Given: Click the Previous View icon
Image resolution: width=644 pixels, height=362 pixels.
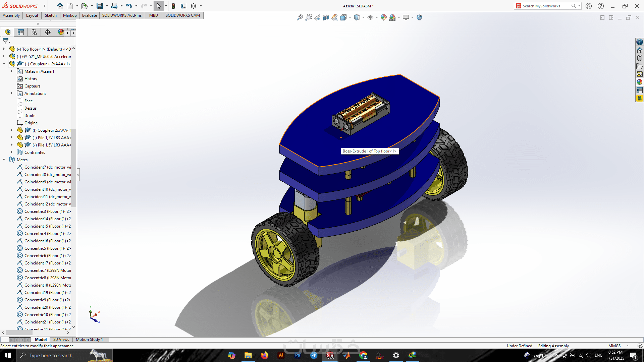Looking at the screenshot, I should pos(317,17).
